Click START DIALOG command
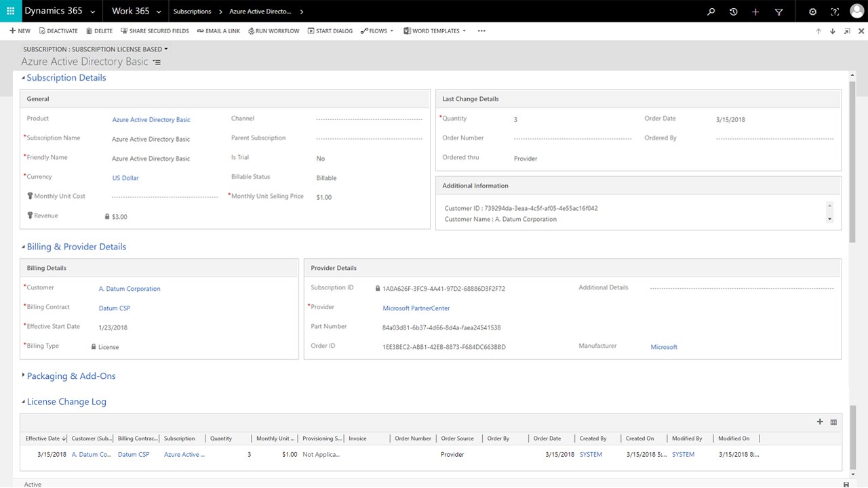868x488 pixels. coord(330,31)
